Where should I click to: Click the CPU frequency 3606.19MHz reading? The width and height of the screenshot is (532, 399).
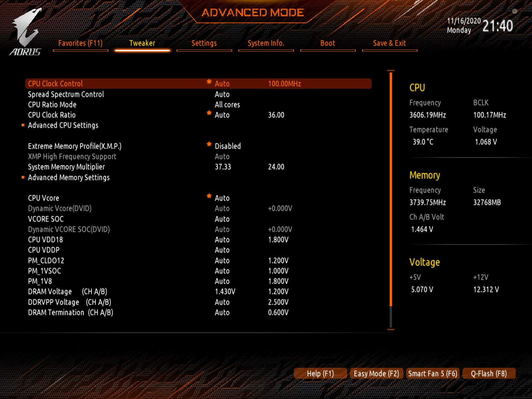pos(428,115)
